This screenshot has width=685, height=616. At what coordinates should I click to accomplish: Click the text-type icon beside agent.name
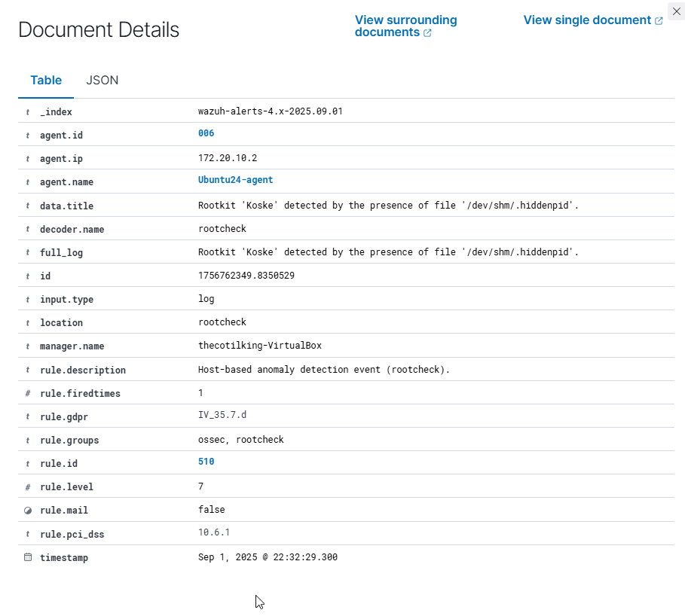28,182
